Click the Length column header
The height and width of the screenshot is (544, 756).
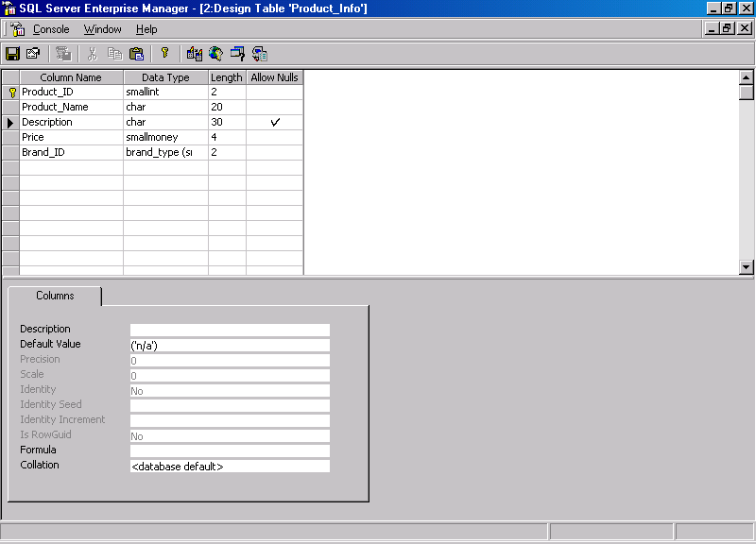[227, 77]
